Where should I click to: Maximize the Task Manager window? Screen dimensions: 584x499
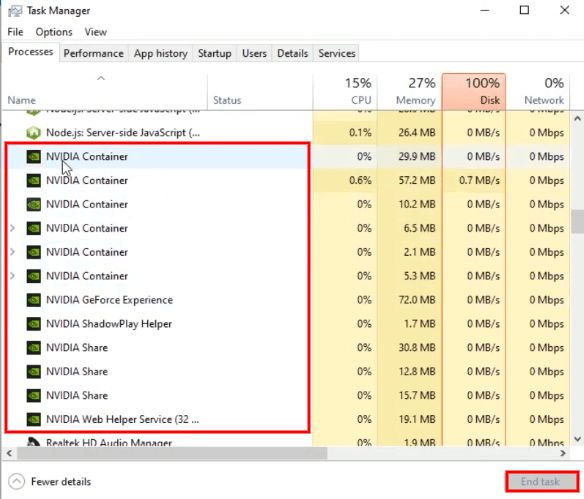(x=524, y=10)
